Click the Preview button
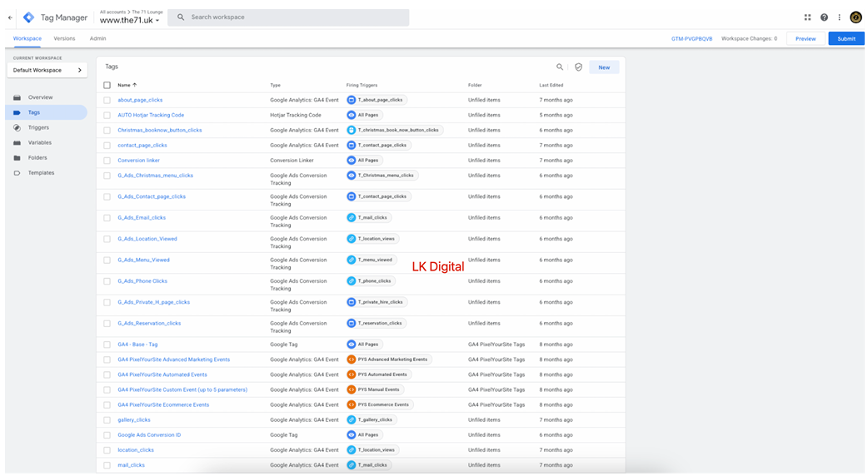Viewport: 868px width, 476px height. 806,39
